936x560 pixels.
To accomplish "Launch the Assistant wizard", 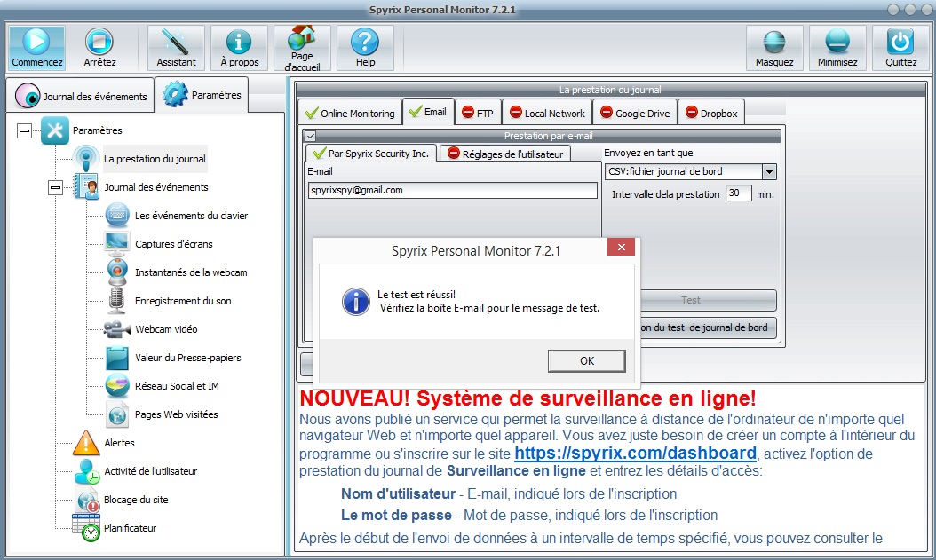I will tap(176, 48).
